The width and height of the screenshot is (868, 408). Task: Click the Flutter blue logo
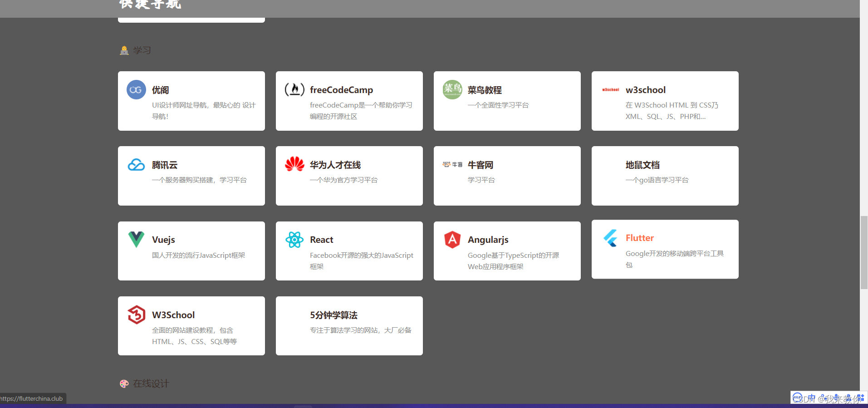[x=610, y=238]
